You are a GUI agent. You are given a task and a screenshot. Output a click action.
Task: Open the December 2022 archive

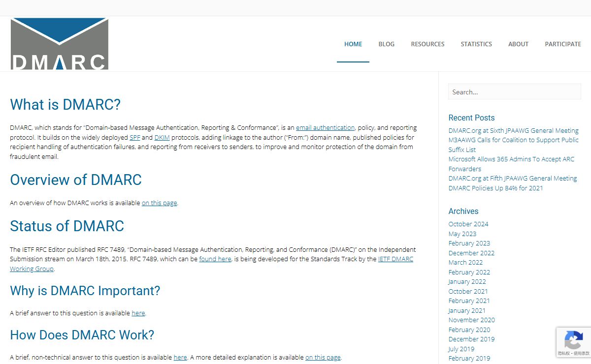pyautogui.click(x=471, y=253)
